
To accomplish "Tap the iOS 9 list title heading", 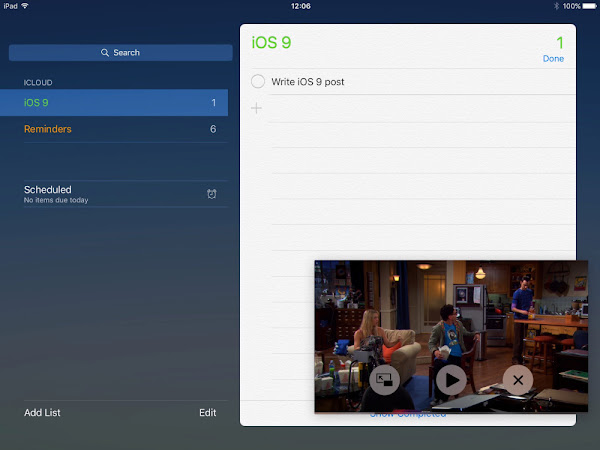I will tap(271, 42).
